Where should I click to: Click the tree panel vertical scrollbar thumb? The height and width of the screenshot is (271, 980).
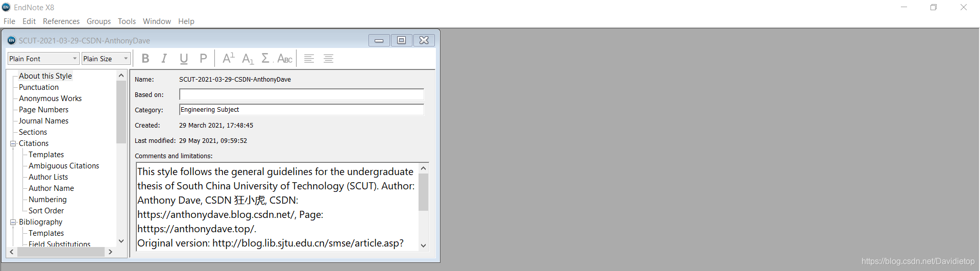click(121, 112)
